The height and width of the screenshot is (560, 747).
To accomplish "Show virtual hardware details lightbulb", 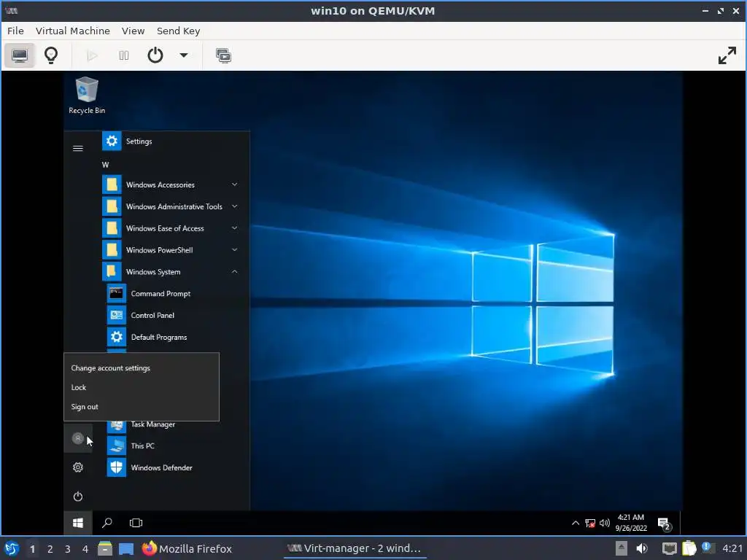I will pyautogui.click(x=51, y=55).
